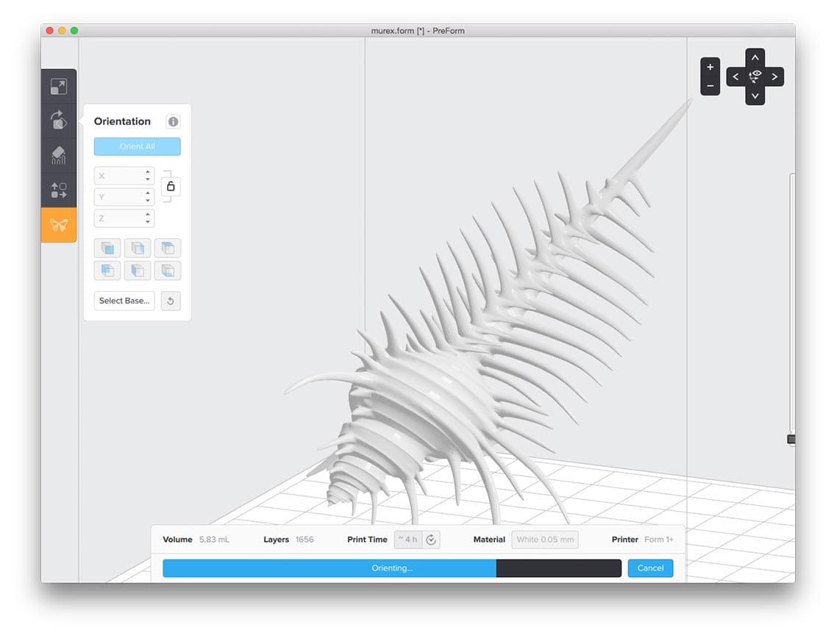
Task: Select first cube face orientation, bottom row
Action: (x=107, y=271)
